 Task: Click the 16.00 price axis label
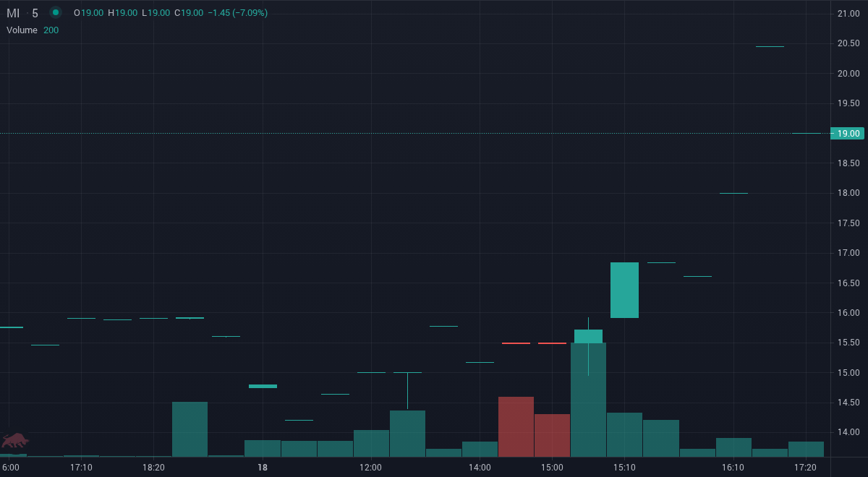(x=848, y=313)
